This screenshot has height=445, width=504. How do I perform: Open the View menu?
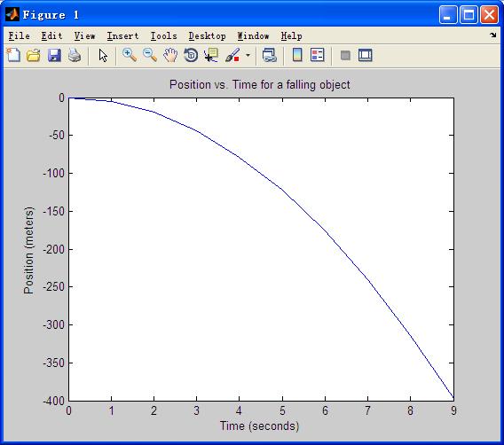click(85, 35)
